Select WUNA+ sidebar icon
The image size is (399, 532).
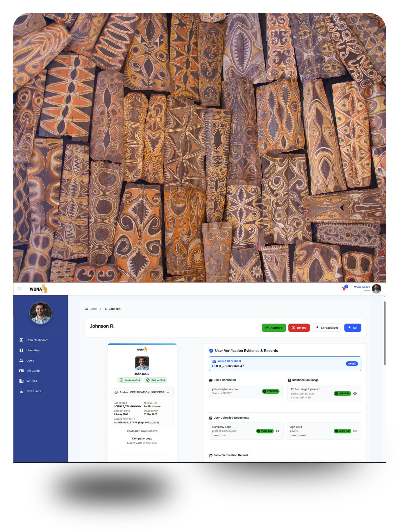[x=21, y=381]
